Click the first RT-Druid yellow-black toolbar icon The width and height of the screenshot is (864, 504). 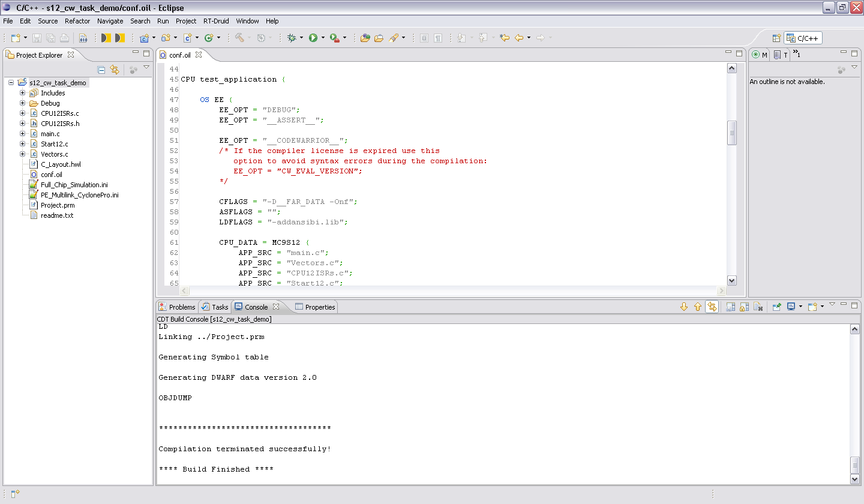(x=106, y=38)
